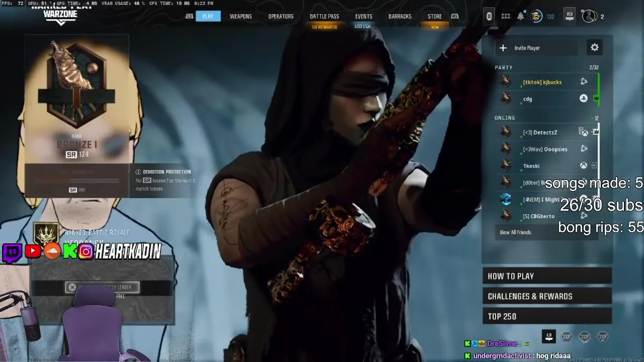
Task: Open the STORE tab
Action: click(x=435, y=16)
